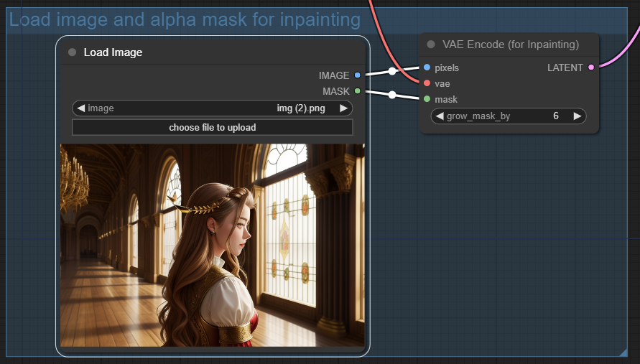Select previous image with left arrow
Viewport: 640px width, 364px height.
click(81, 108)
